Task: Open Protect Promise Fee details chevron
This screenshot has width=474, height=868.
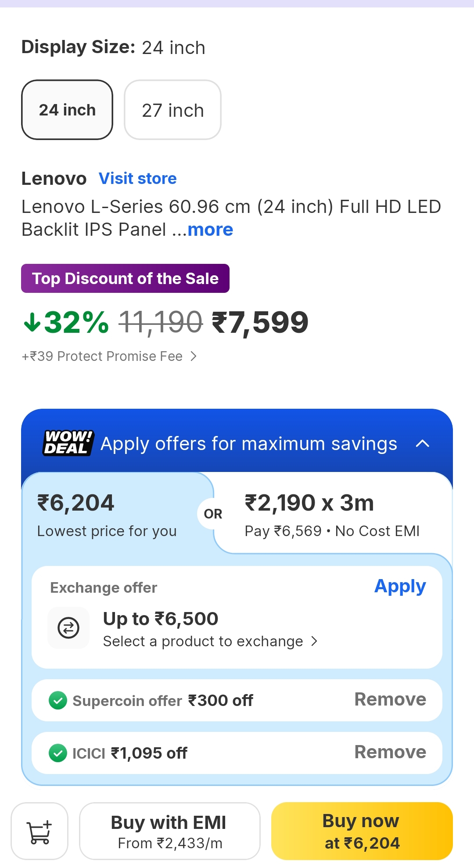Action: pyautogui.click(x=194, y=356)
